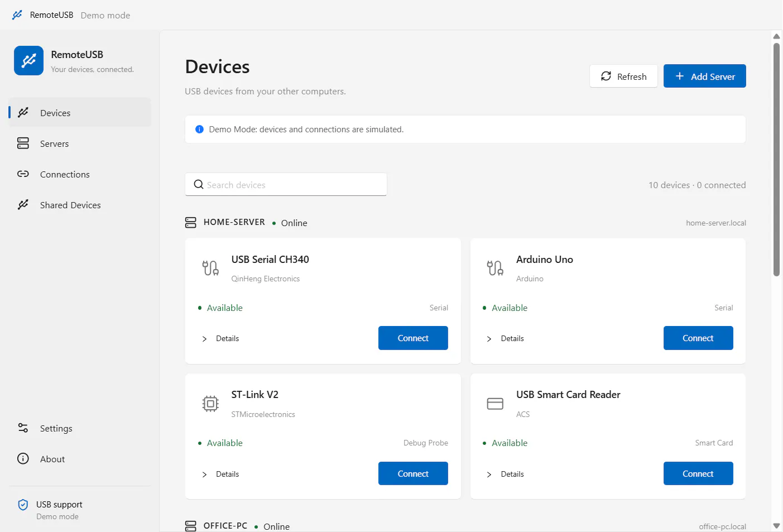This screenshot has height=532, width=783.
Task: Click the Connections link icon in sidebar
Action: [23, 174]
